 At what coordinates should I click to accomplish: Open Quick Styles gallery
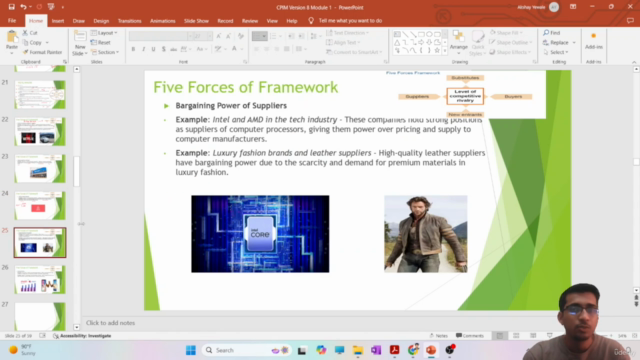click(477, 43)
